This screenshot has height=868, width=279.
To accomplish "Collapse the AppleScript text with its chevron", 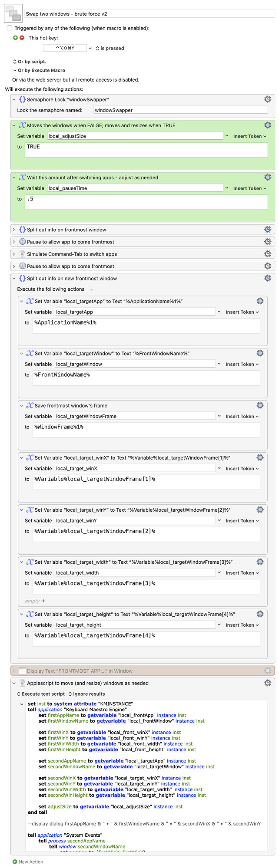I will [22, 704].
